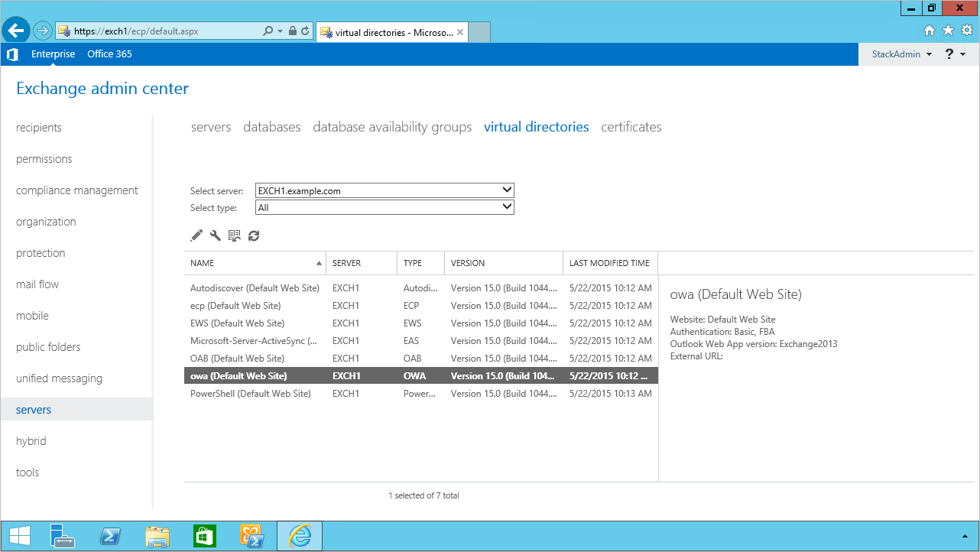Click the Reset virtual directory icon

pyautogui.click(x=235, y=236)
